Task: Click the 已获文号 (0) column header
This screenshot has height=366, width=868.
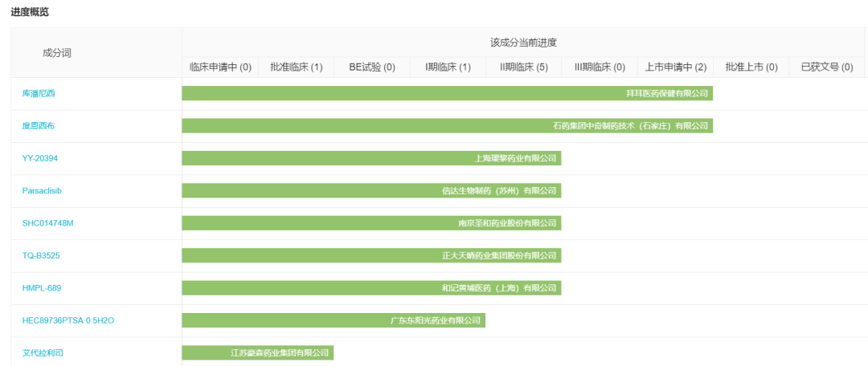Action: (827, 67)
